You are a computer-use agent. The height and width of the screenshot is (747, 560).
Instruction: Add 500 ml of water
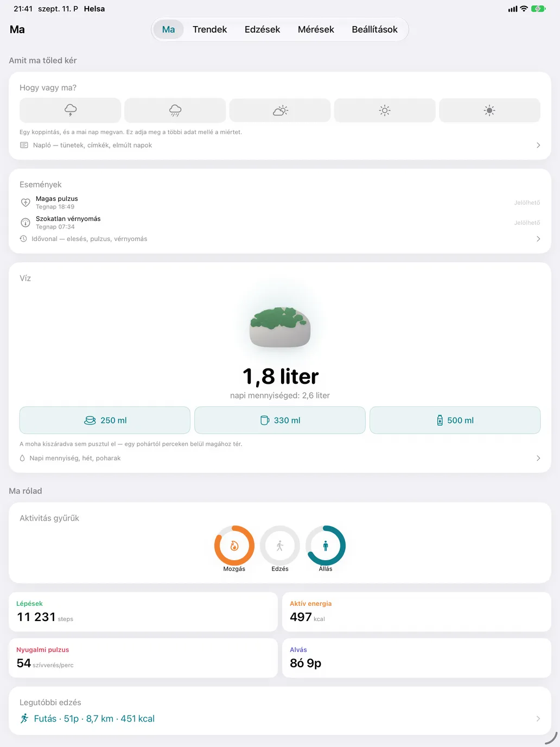(455, 420)
